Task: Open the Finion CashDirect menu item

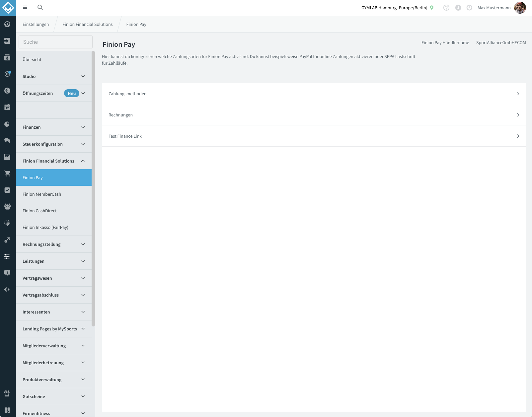Action: click(54, 211)
